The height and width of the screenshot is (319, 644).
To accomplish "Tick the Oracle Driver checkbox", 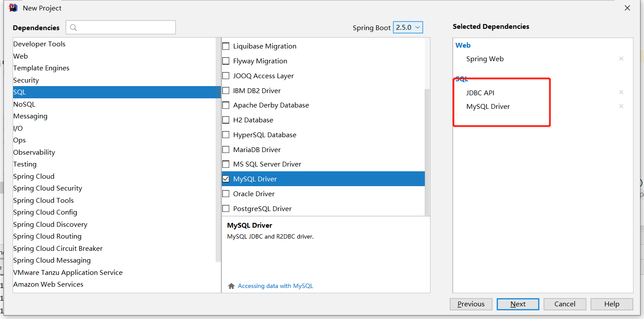I will pyautogui.click(x=226, y=194).
